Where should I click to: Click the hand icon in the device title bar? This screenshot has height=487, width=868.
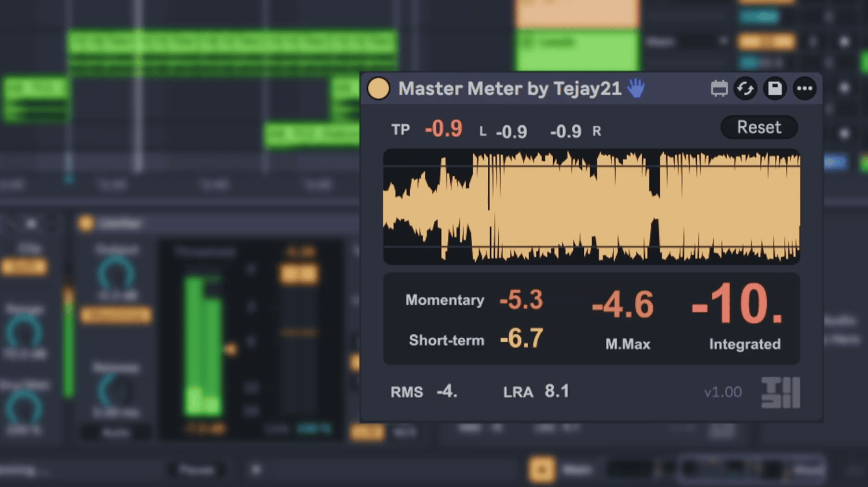point(635,88)
